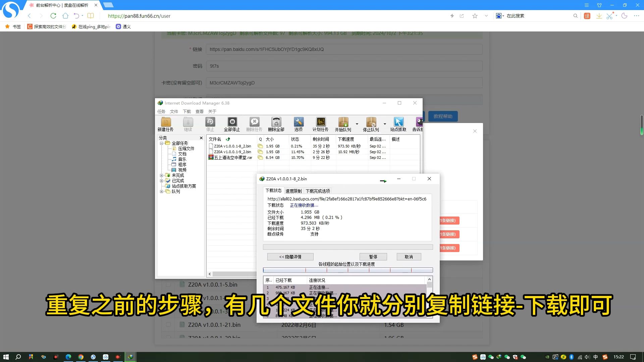This screenshot has height=362, width=644.
Task: Close the webpage popup with X
Action: click(x=475, y=131)
